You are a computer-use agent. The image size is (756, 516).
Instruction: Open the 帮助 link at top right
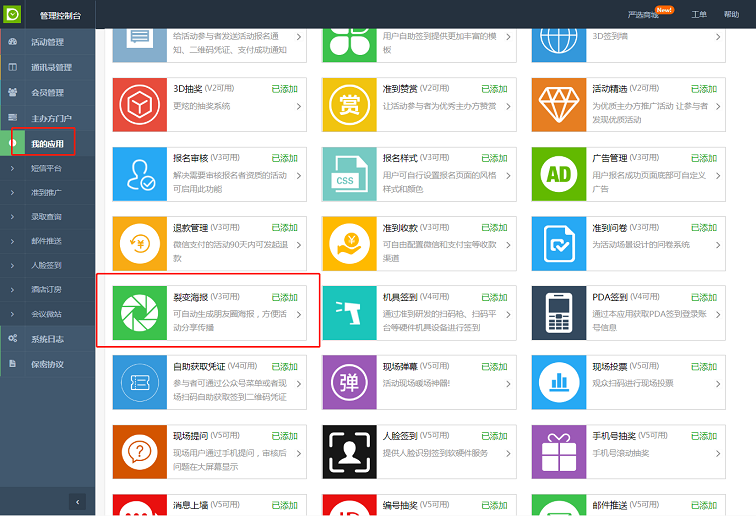[x=732, y=14]
